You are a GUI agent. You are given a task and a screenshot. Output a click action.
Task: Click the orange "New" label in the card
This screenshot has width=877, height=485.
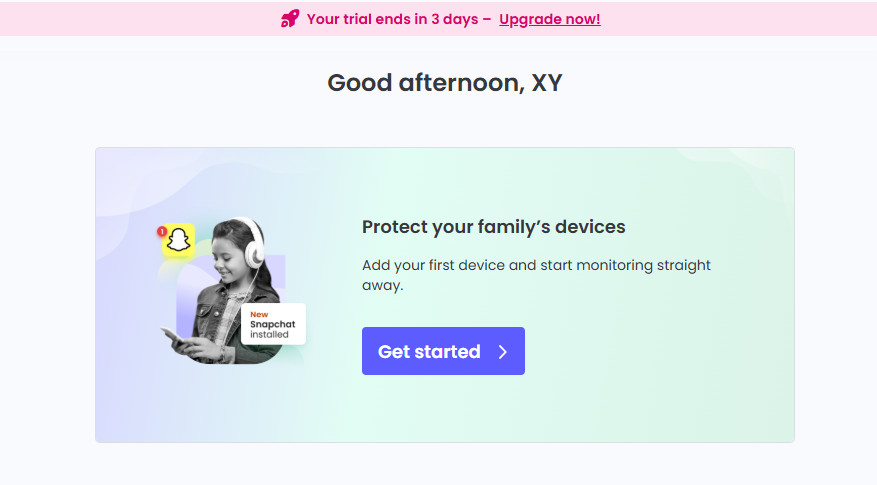[259, 315]
